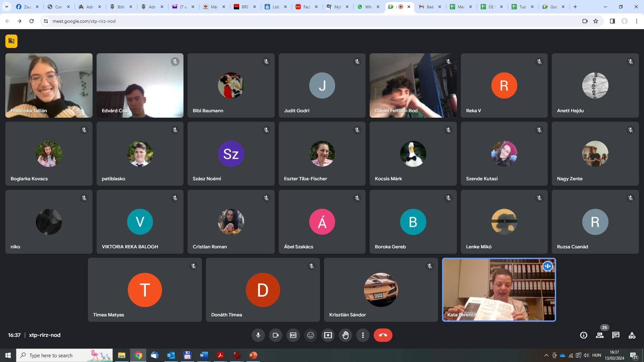Click the Present now screen-share icon
The height and width of the screenshot is (362, 644).
[x=328, y=335]
